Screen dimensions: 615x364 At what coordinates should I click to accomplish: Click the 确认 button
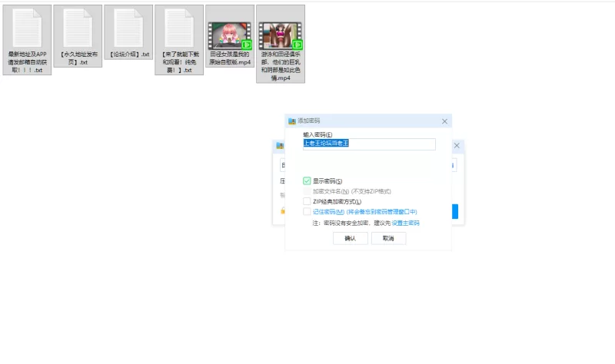pyautogui.click(x=351, y=238)
